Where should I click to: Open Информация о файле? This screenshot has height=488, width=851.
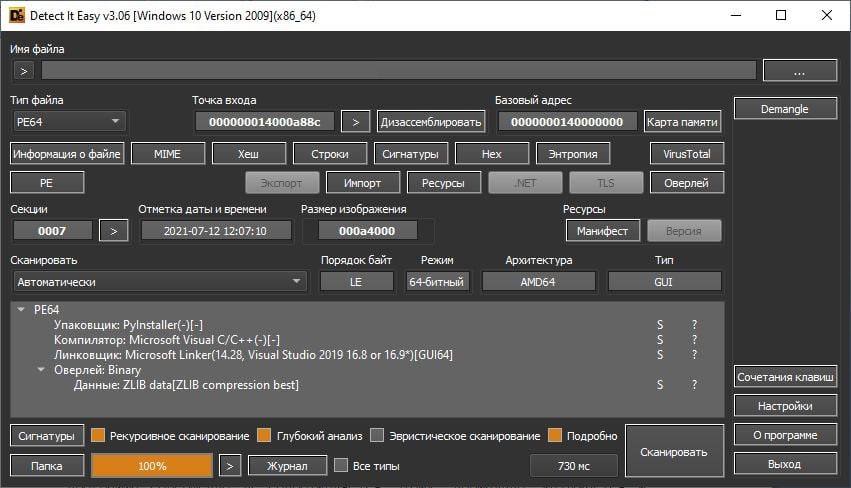point(67,154)
